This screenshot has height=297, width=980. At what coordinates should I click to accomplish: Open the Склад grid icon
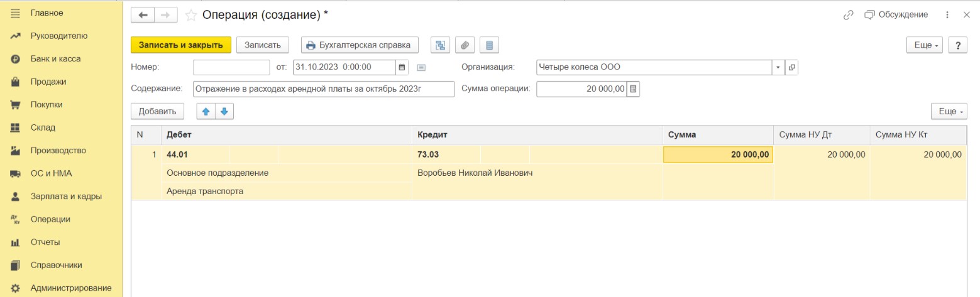[x=16, y=127]
